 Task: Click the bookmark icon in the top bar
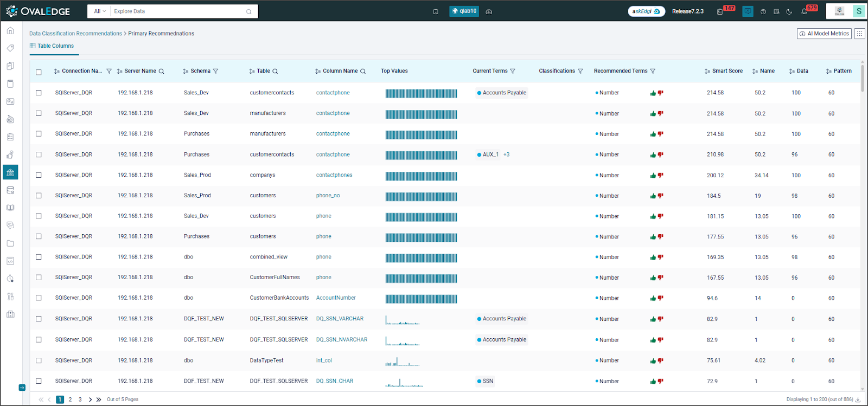click(x=436, y=11)
